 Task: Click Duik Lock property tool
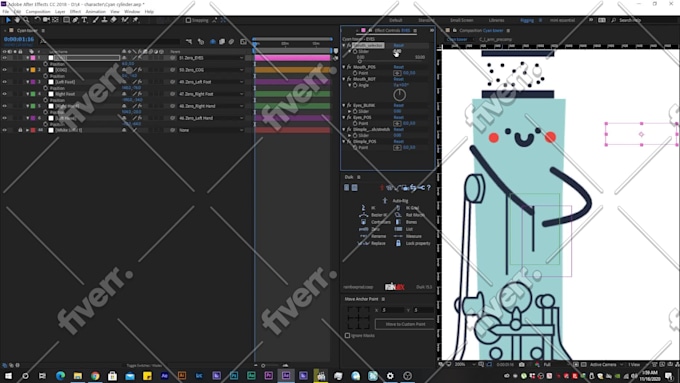(x=398, y=243)
